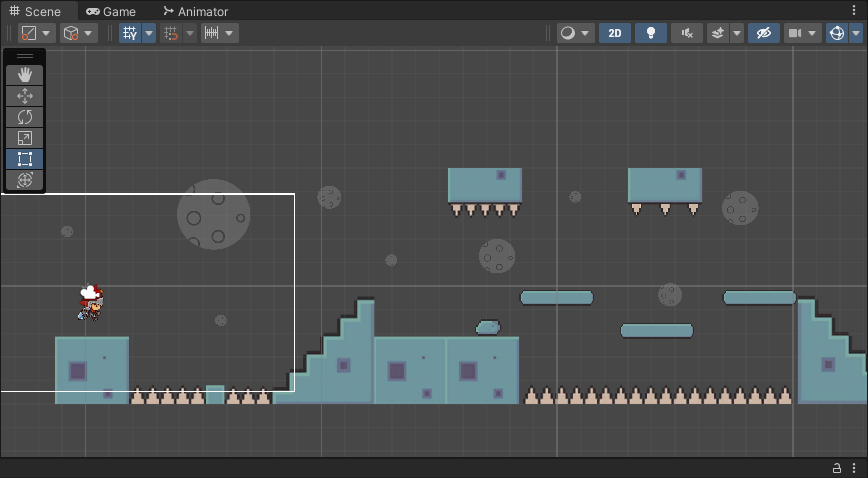The height and width of the screenshot is (478, 868).
Task: Expand the snap increment dropdown arrow
Action: coord(229,33)
